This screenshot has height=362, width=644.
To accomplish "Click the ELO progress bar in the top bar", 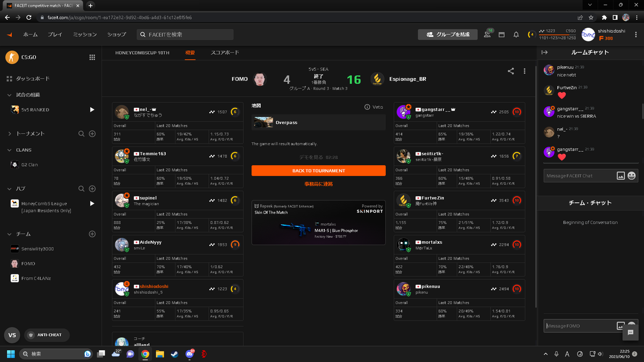I will [x=558, y=34].
